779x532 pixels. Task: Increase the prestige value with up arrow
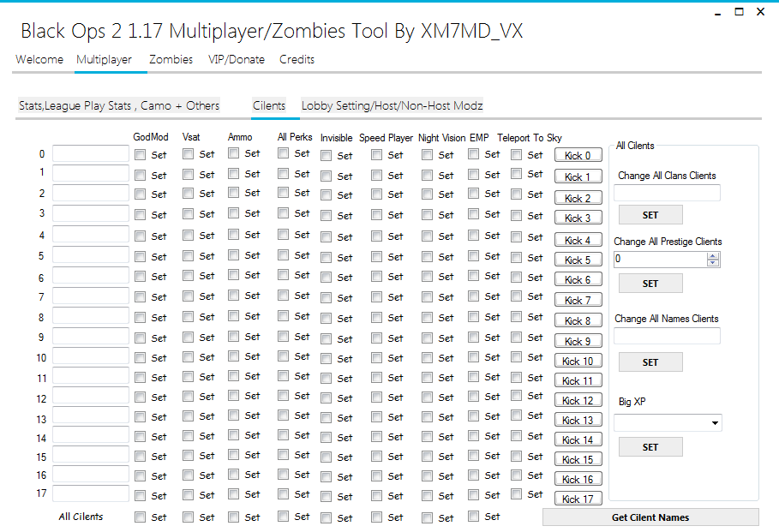pos(713,256)
